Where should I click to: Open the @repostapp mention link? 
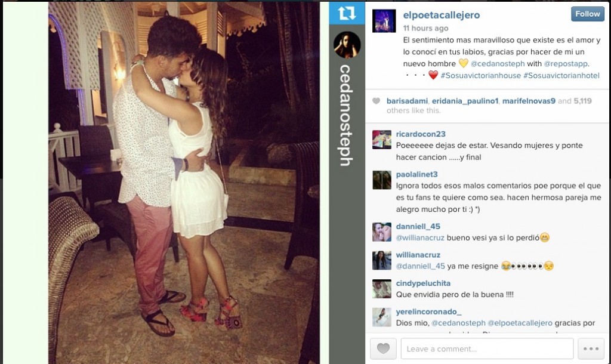coord(566,63)
